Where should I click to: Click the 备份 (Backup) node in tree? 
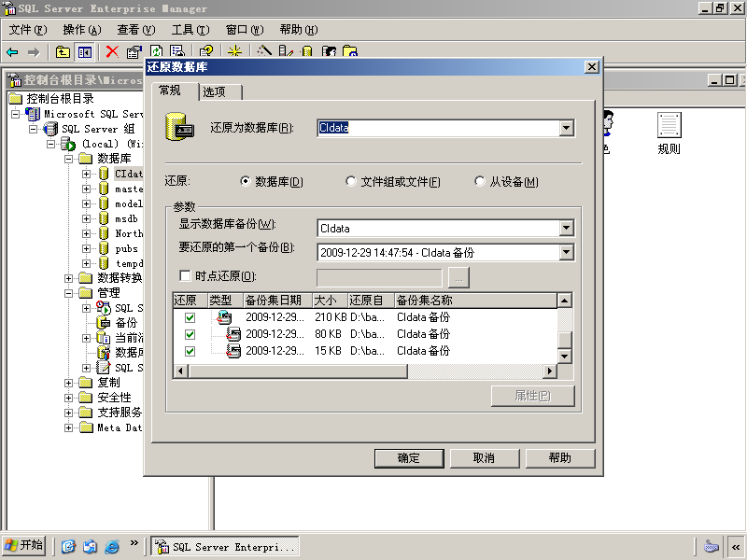pos(126,323)
